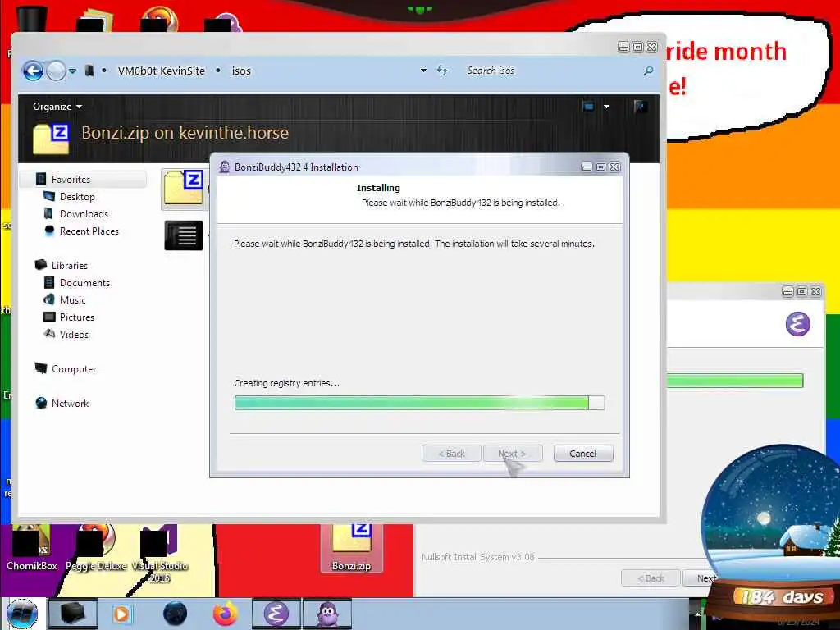Open the Videos library

tap(74, 335)
